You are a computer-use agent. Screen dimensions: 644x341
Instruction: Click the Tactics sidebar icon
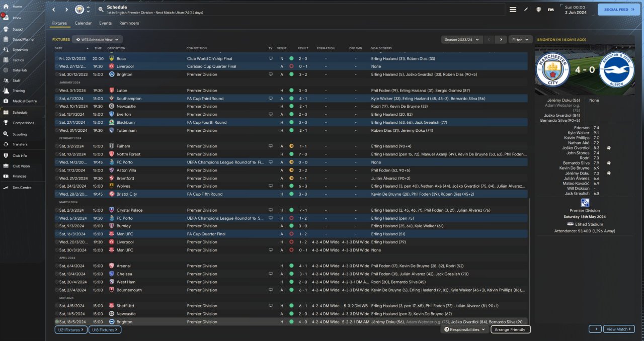point(7,60)
